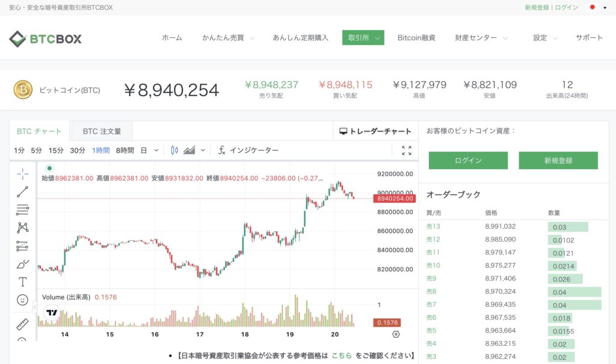Open the chart style dropdown arrow

coord(203,150)
